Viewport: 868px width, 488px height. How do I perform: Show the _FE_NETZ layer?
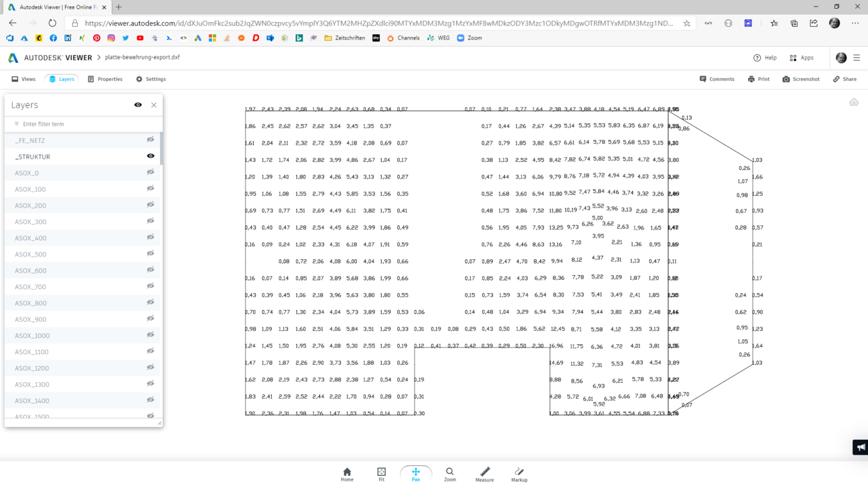(x=151, y=140)
